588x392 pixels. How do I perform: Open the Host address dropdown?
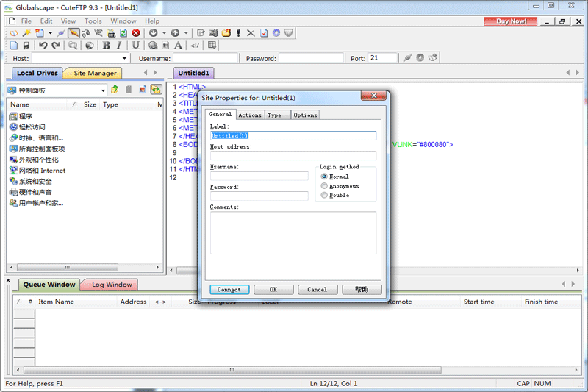click(123, 58)
